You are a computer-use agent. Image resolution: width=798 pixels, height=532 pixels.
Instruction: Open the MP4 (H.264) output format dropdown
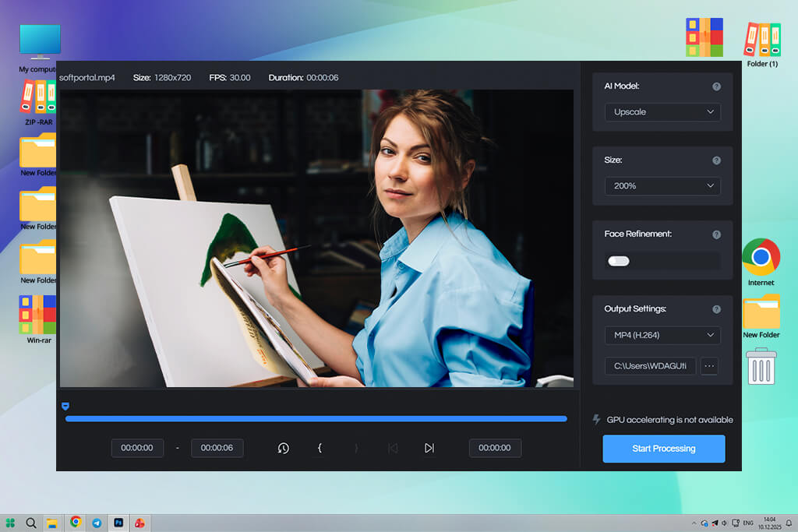[x=662, y=335]
